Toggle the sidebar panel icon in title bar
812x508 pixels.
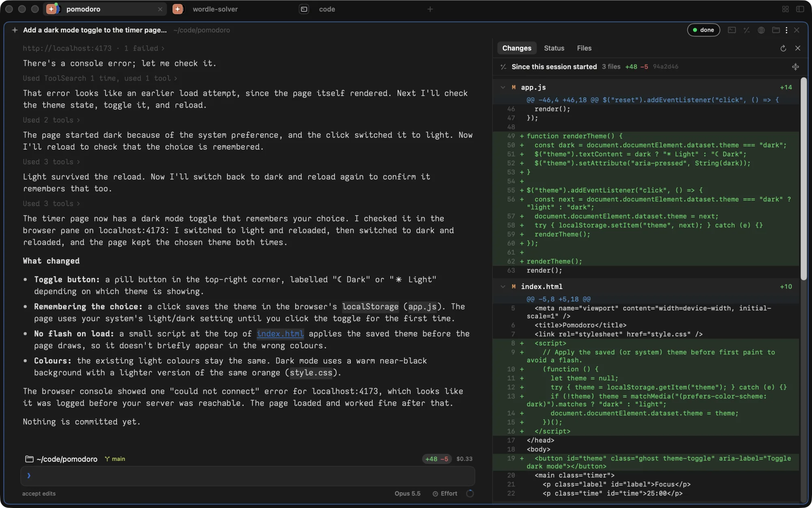pos(800,9)
